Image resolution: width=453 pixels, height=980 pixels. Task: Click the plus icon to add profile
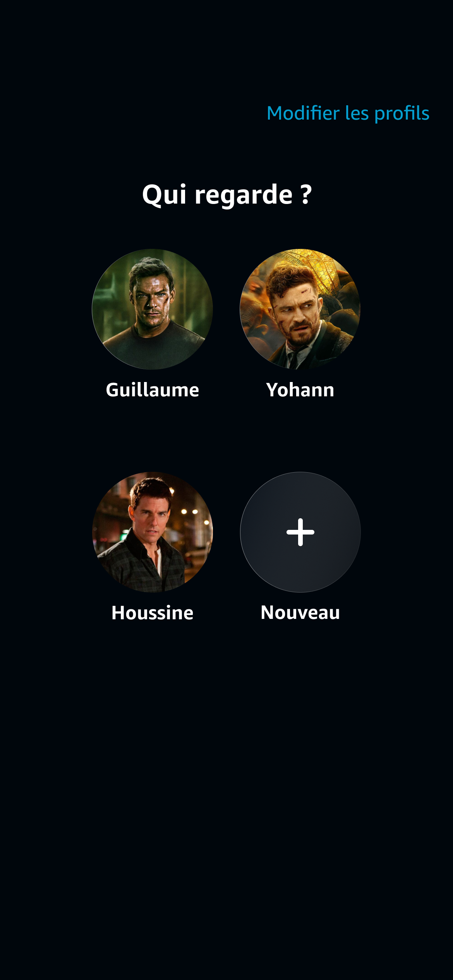pos(300,532)
